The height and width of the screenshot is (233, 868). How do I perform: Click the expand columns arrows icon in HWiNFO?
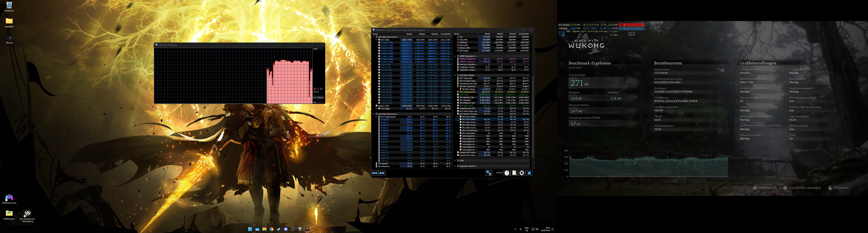pyautogui.click(x=375, y=173)
